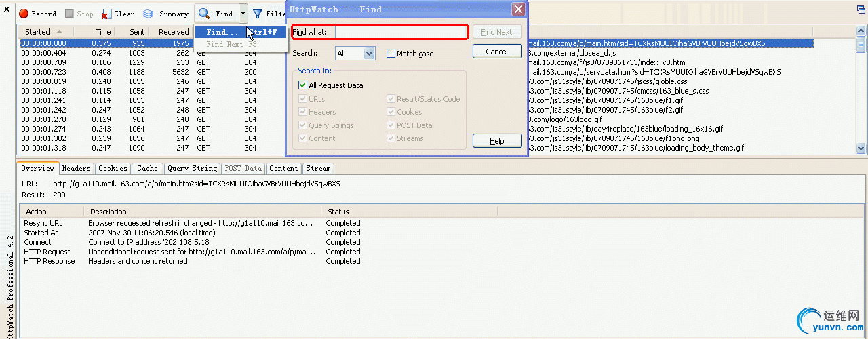Select the POST Data tab
868x339 pixels.
[243, 169]
